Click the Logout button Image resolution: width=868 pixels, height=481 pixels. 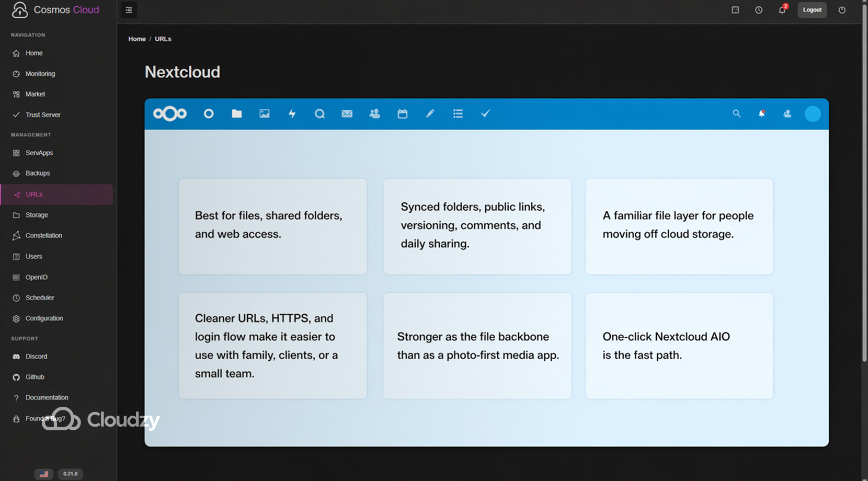(812, 9)
